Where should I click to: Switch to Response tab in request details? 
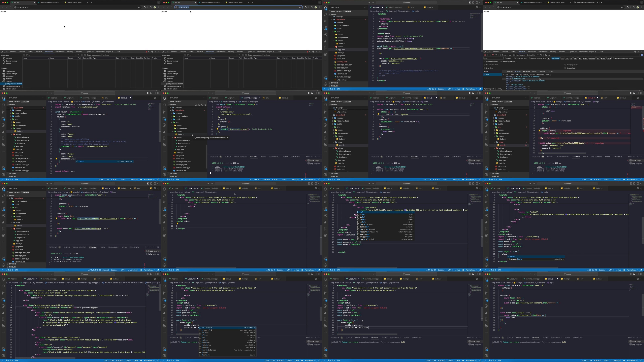tap(526, 71)
